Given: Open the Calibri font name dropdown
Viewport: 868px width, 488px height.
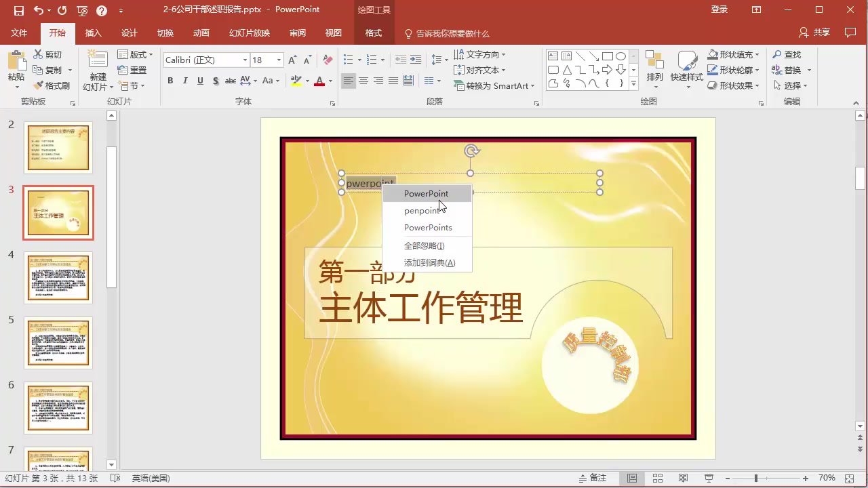Looking at the screenshot, I should [246, 60].
